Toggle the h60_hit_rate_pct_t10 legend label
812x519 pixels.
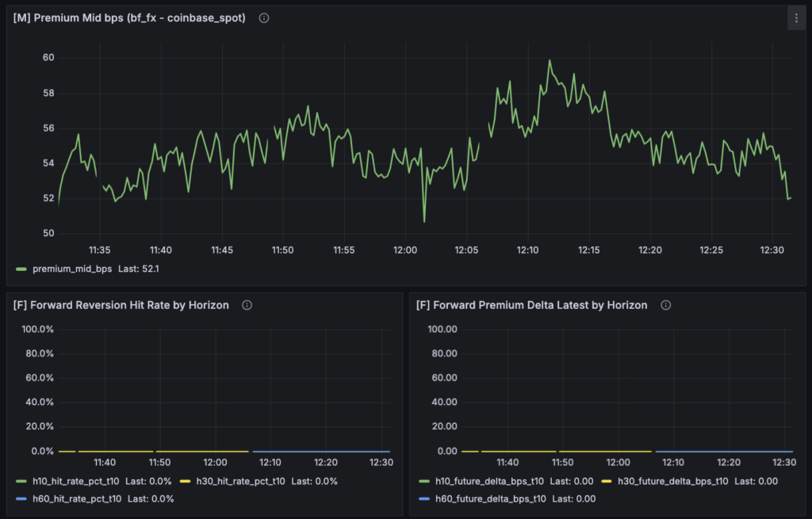point(77,499)
